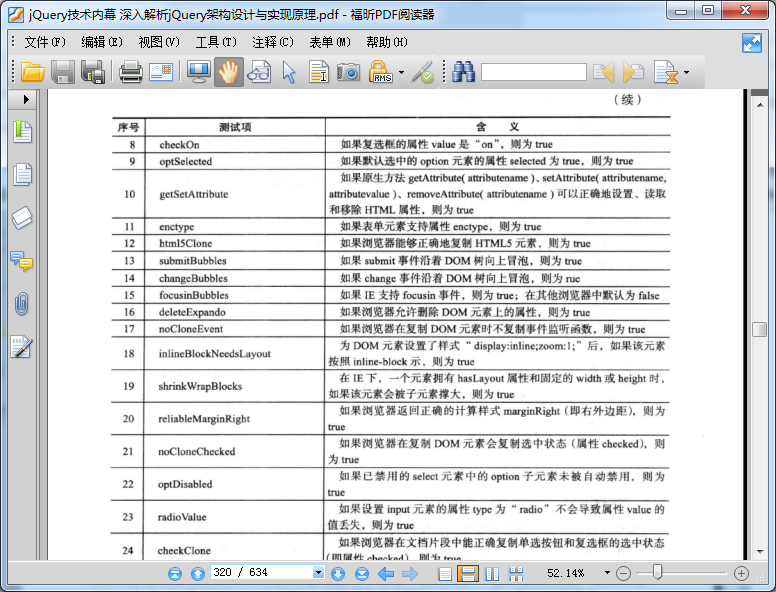This screenshot has height=592, width=776.
Task: Open the Signatures panel in sidebar
Action: pyautogui.click(x=22, y=346)
